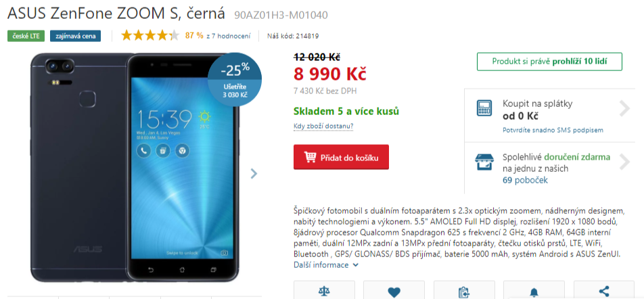Image resolution: width=644 pixels, height=299 pixels.
Task: Click the 69 poboček link
Action: [x=526, y=180]
